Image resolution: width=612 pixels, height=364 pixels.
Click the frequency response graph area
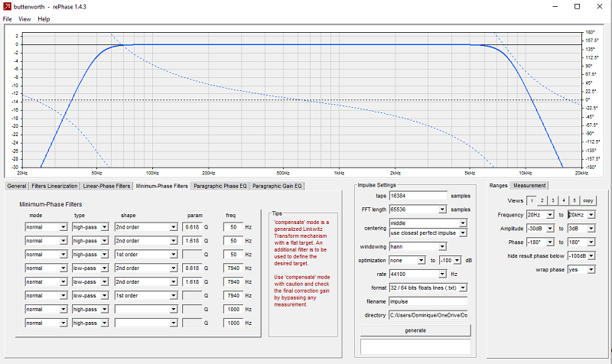301,100
